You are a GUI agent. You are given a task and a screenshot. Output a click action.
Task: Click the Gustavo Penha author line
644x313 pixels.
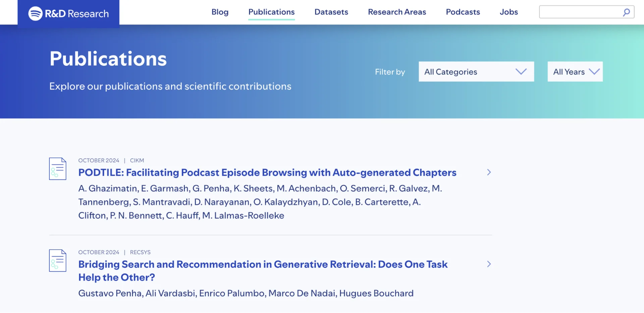click(246, 293)
